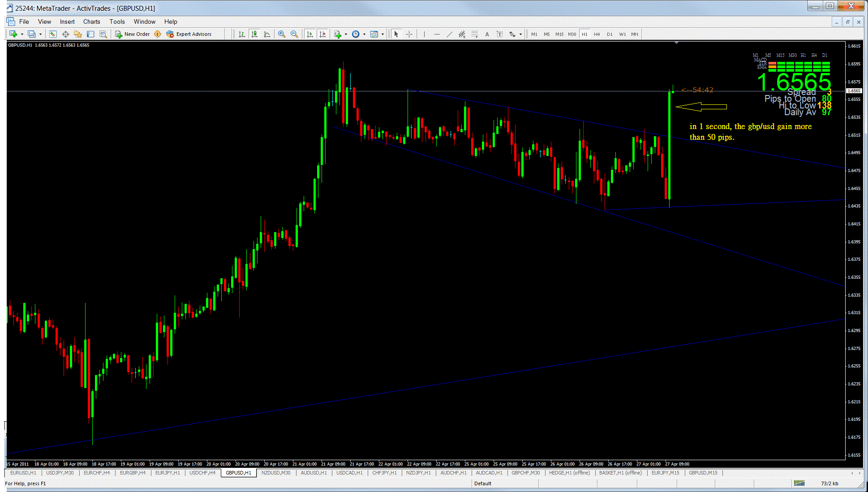Toggle the Auto Scroll chart button
The width and height of the screenshot is (868, 492).
(310, 34)
